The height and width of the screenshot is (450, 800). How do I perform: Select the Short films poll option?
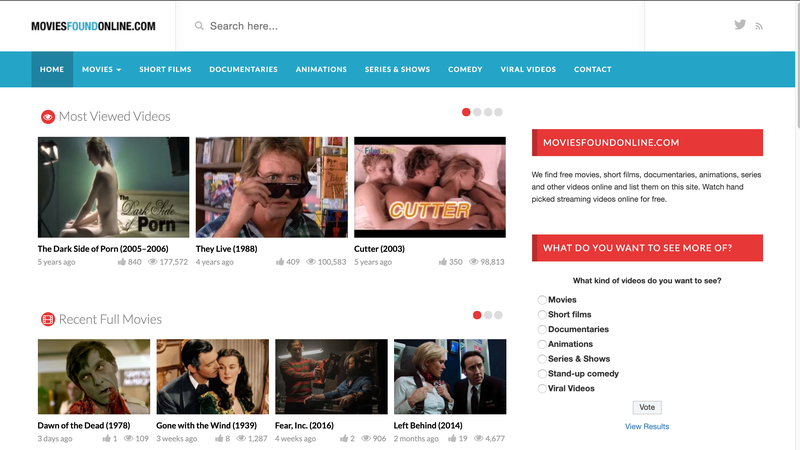tap(542, 315)
